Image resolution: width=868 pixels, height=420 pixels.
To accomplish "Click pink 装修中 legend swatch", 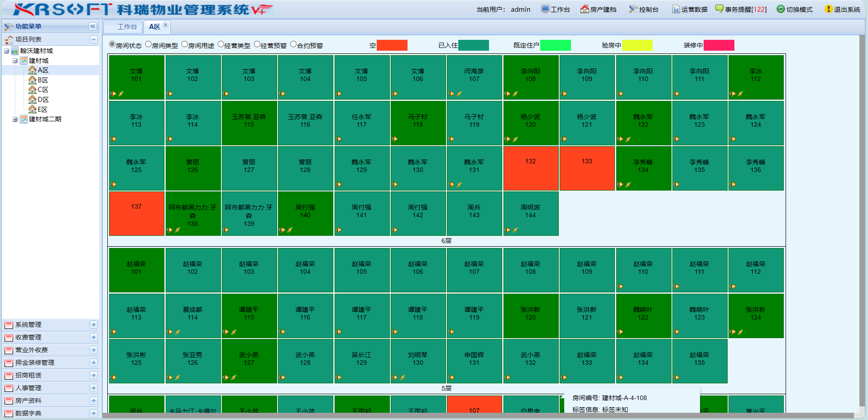I will click(x=719, y=45).
